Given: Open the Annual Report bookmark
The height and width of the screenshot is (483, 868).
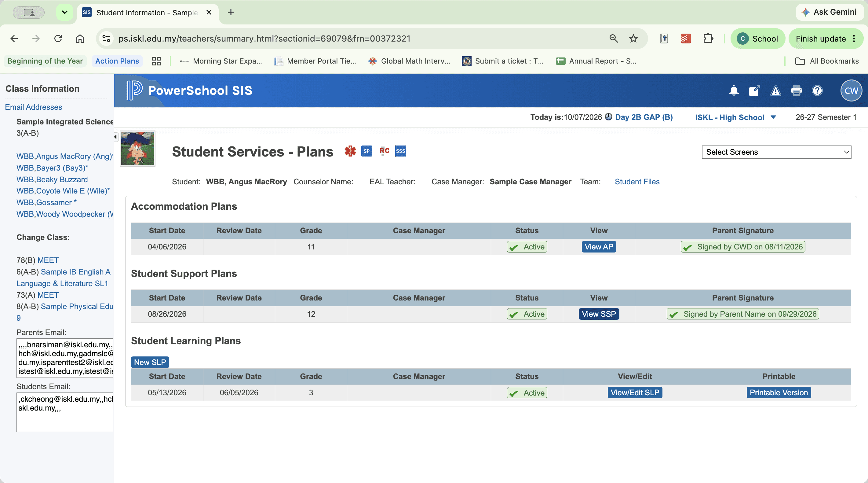Looking at the screenshot, I should pos(596,61).
